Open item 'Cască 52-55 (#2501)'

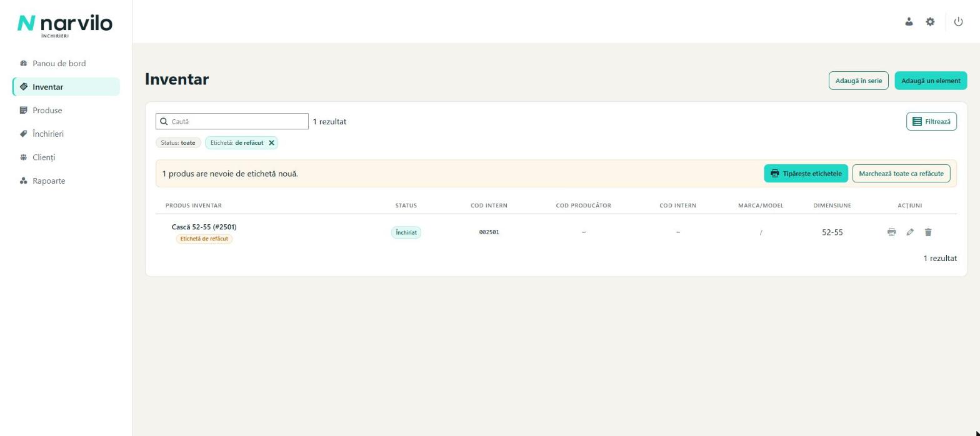204,227
